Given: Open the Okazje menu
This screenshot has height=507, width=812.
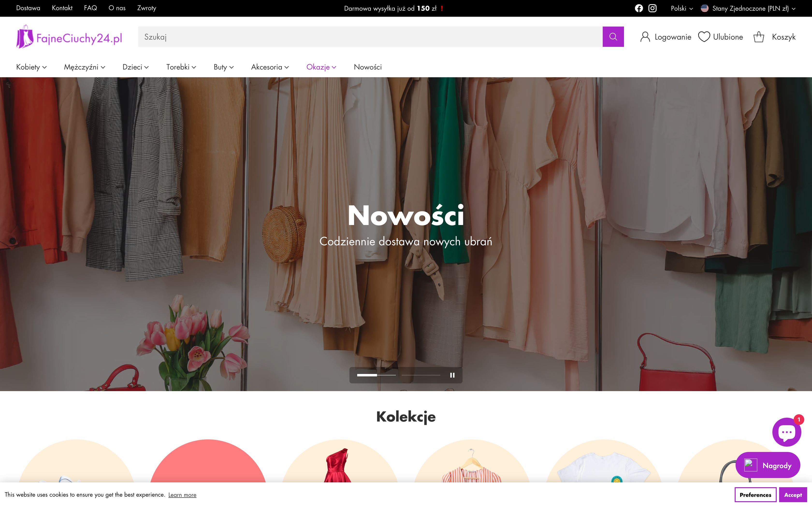Looking at the screenshot, I should (321, 67).
